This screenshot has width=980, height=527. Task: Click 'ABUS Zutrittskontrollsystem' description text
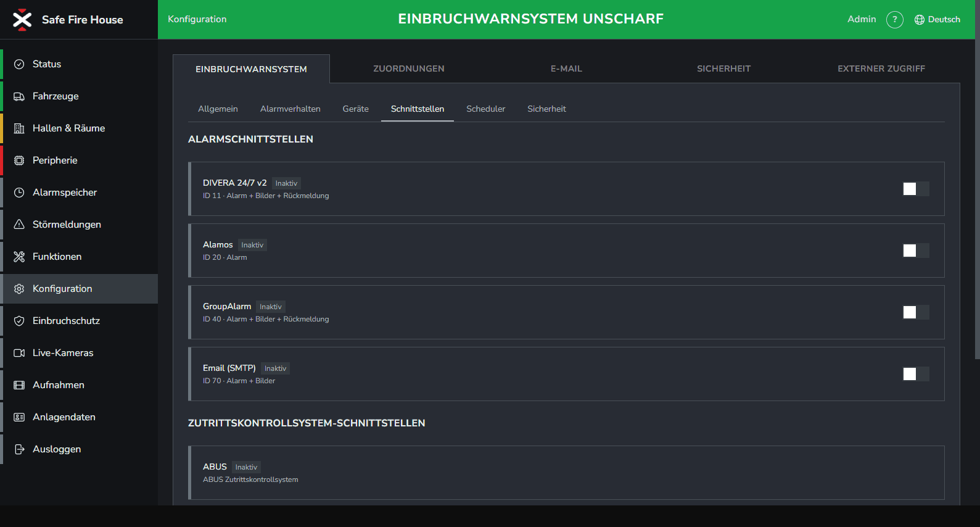[250, 479]
